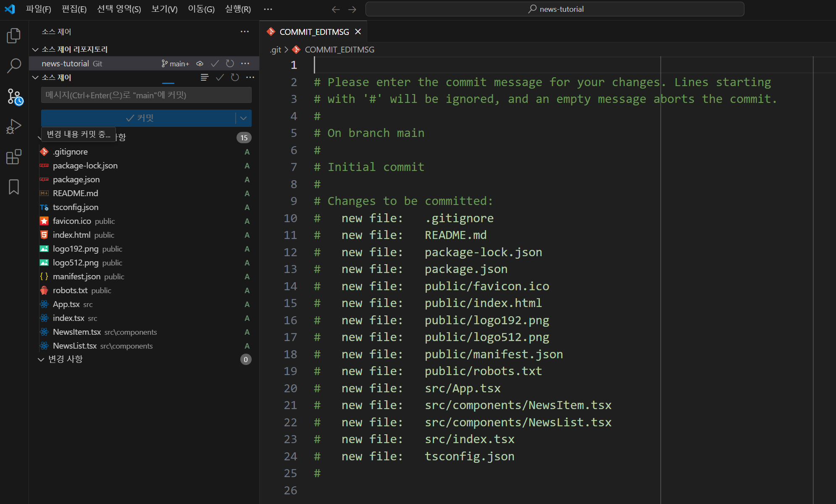This screenshot has width=836, height=504.
Task: Open the Search view in activity bar
Action: tap(14, 66)
